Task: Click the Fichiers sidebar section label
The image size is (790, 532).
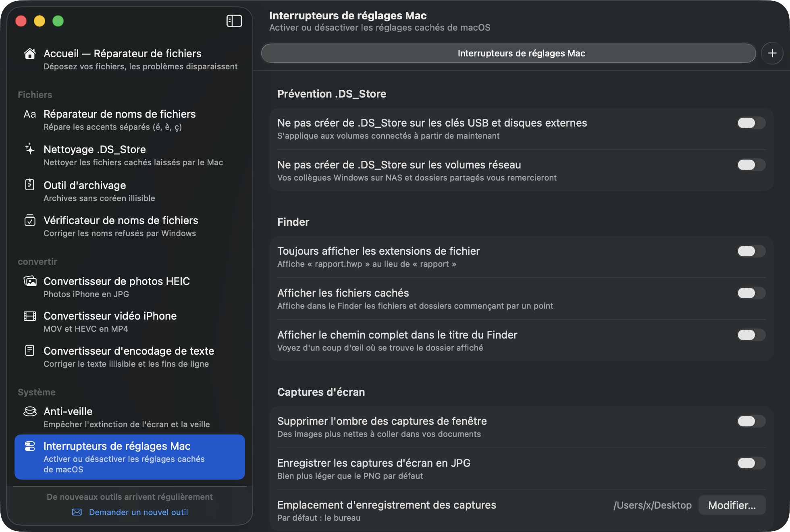Action: [x=35, y=95]
